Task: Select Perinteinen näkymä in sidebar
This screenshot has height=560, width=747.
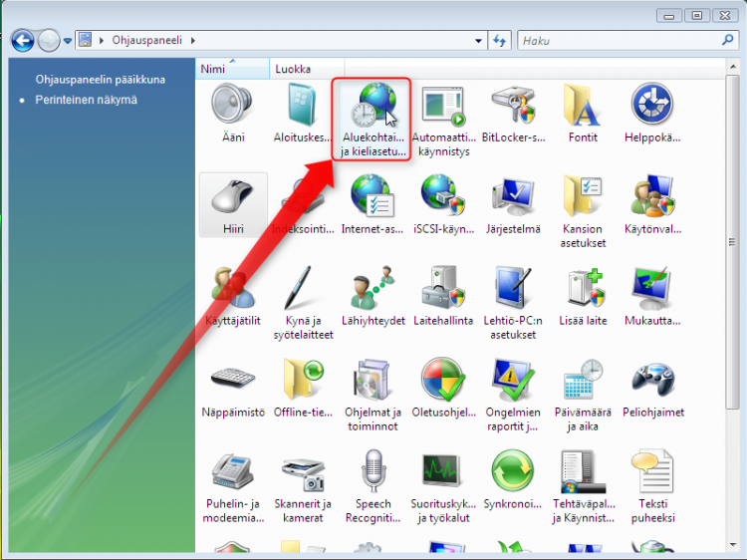Action: [x=87, y=100]
